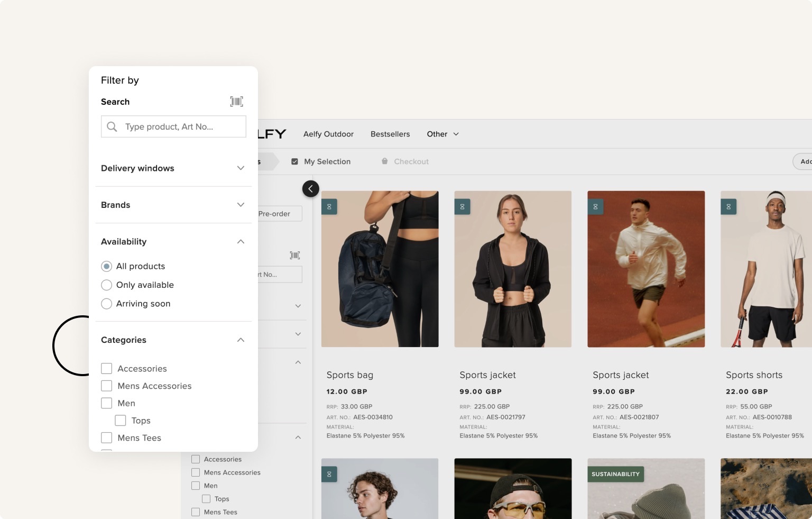Expand the Brands filter section
Image resolution: width=812 pixels, height=519 pixels.
[241, 205]
